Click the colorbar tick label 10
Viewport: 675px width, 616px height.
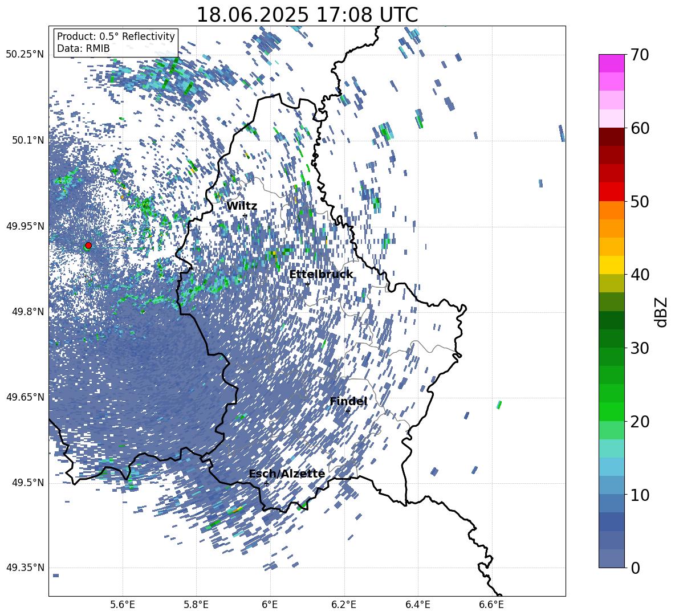(640, 495)
